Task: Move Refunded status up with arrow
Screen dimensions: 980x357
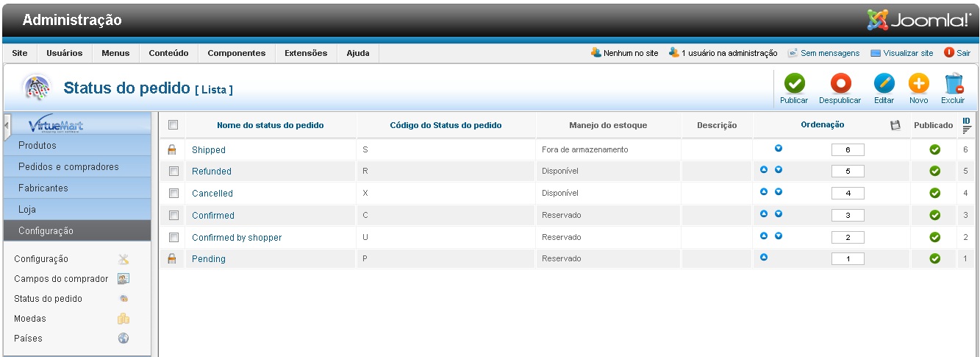Action: tap(764, 170)
